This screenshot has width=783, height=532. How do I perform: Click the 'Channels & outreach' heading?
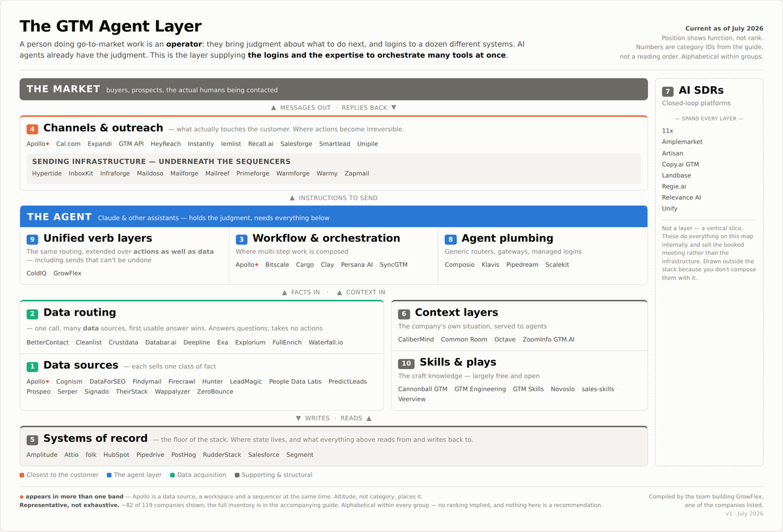(x=103, y=128)
